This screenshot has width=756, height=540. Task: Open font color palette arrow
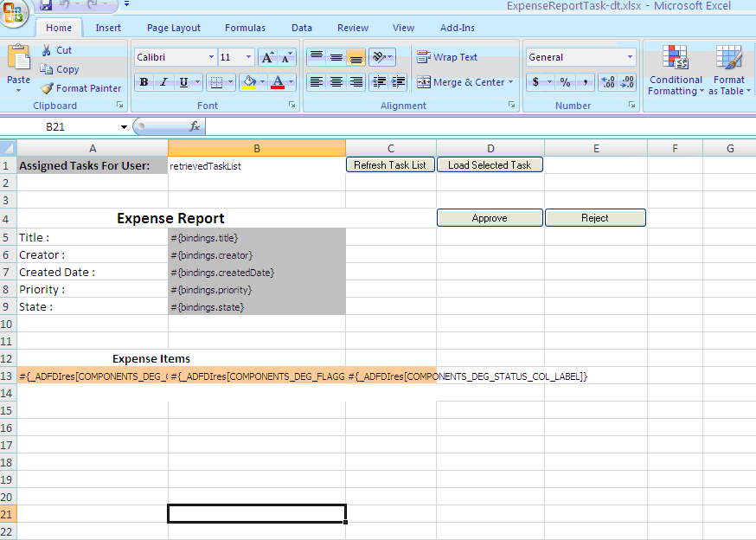coord(291,82)
